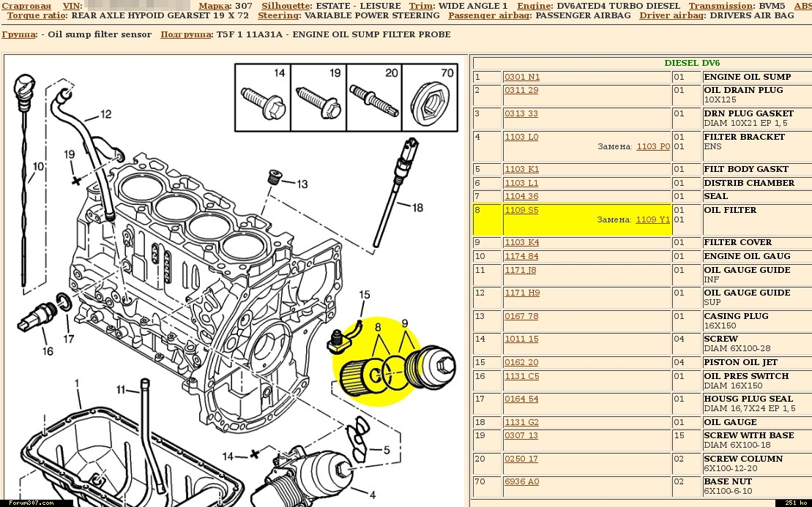Image resolution: width=812 pixels, height=507 pixels.
Task: Open replacement part 1109 Y1
Action: click(x=653, y=219)
